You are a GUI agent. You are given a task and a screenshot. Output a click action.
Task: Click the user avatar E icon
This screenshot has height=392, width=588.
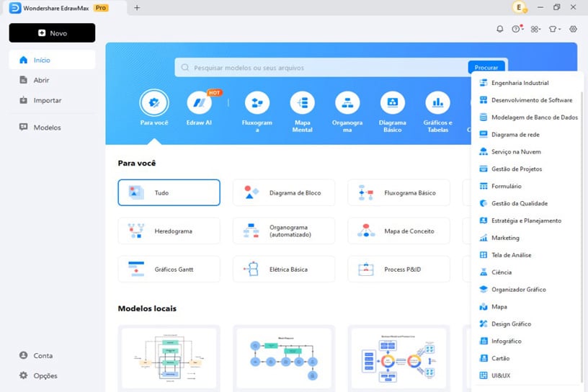click(520, 7)
